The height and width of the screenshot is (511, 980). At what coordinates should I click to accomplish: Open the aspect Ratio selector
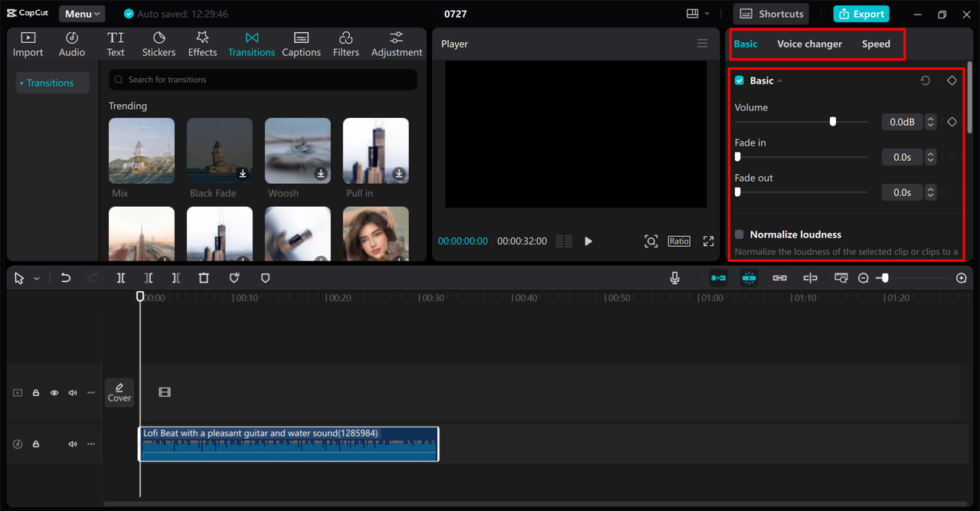[x=679, y=241]
